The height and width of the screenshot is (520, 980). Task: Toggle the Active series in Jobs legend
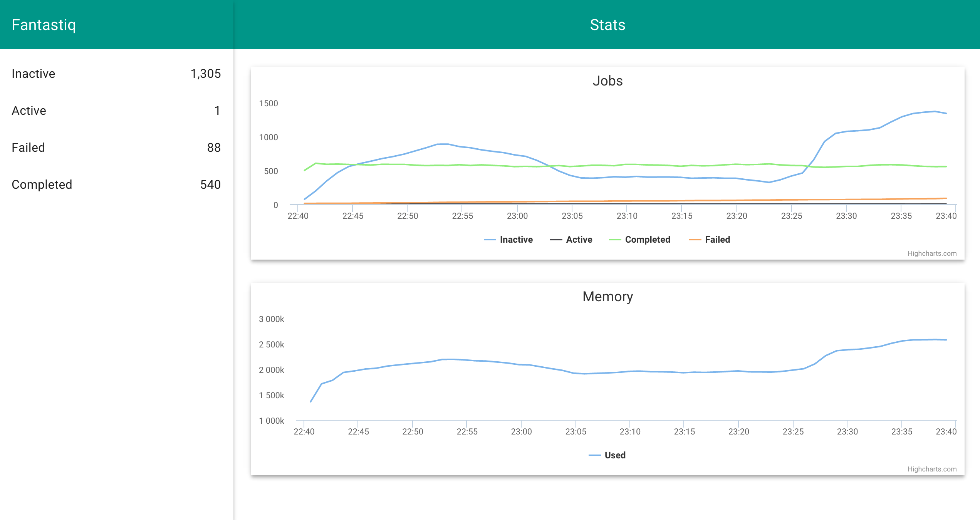579,240
